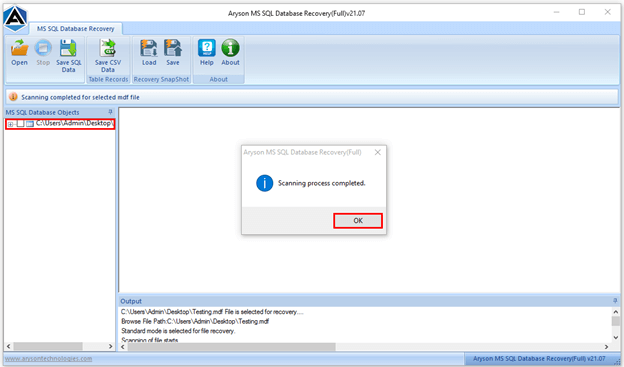This screenshot has width=624, height=367.
Task: Expand the C:\Users\Admin\Desktop tree node
Action: (x=10, y=124)
